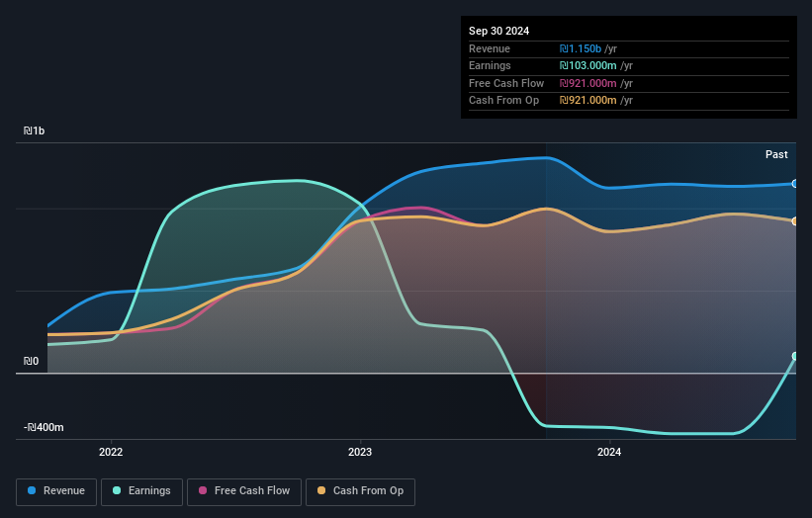Select the blue Revenue endpoint marker on chart
The width and height of the screenshot is (812, 518).
click(795, 184)
